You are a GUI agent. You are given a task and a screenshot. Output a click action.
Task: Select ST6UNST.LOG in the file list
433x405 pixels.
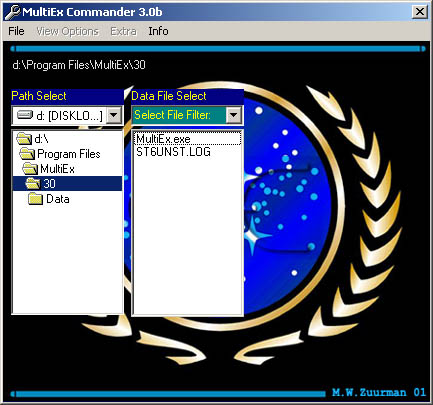pos(187,152)
